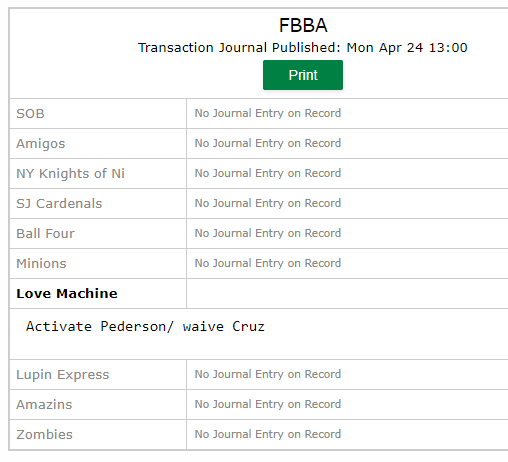This screenshot has height=462, width=508.
Task: Click SOB's No Journal Entry text
Action: (268, 113)
